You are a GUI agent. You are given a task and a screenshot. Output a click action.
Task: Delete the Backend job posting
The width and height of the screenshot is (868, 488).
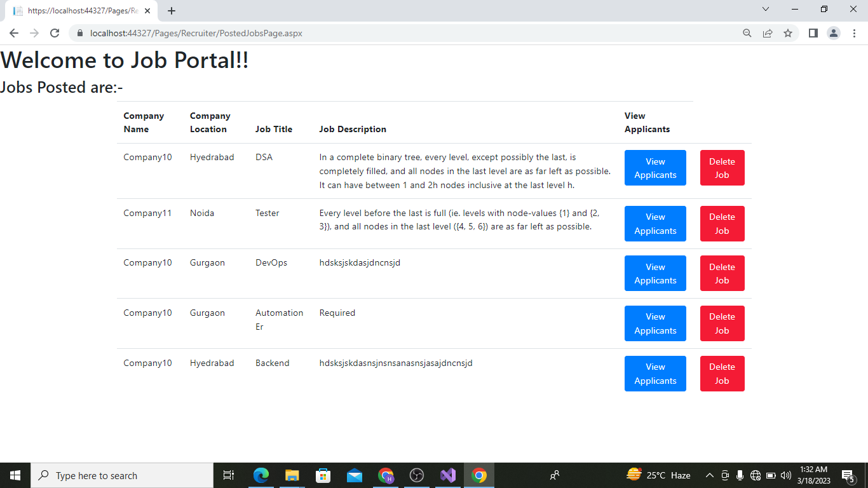pos(722,374)
